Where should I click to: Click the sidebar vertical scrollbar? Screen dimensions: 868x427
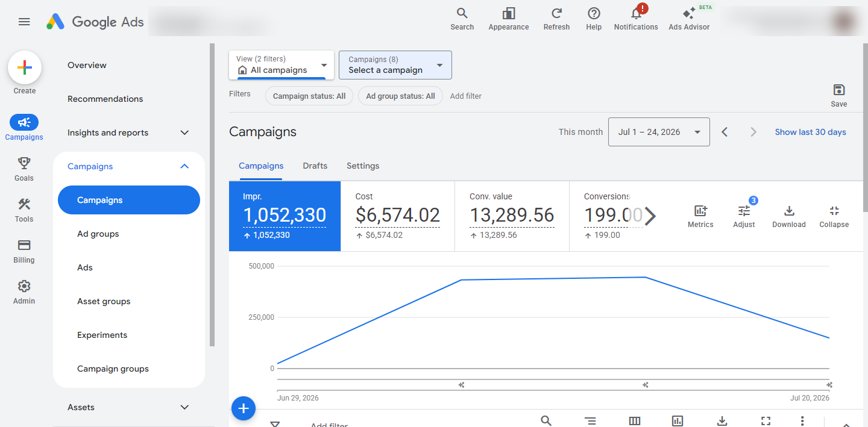(x=212, y=195)
